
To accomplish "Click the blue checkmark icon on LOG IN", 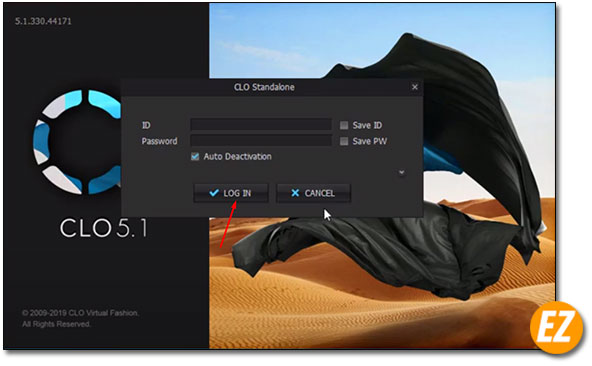I will point(214,193).
